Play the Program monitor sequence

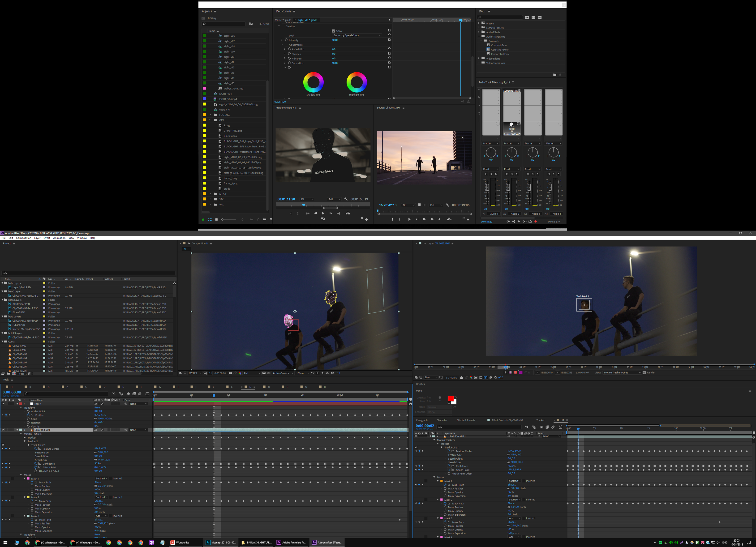tap(323, 213)
